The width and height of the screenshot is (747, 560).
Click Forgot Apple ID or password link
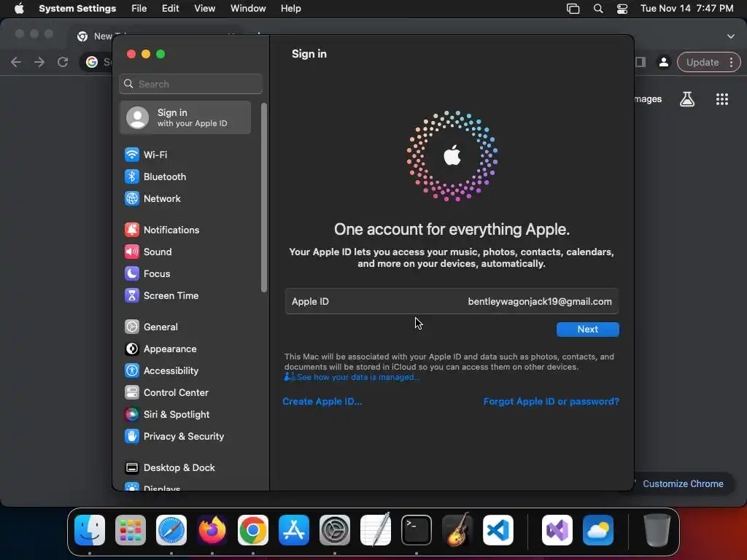pos(551,402)
